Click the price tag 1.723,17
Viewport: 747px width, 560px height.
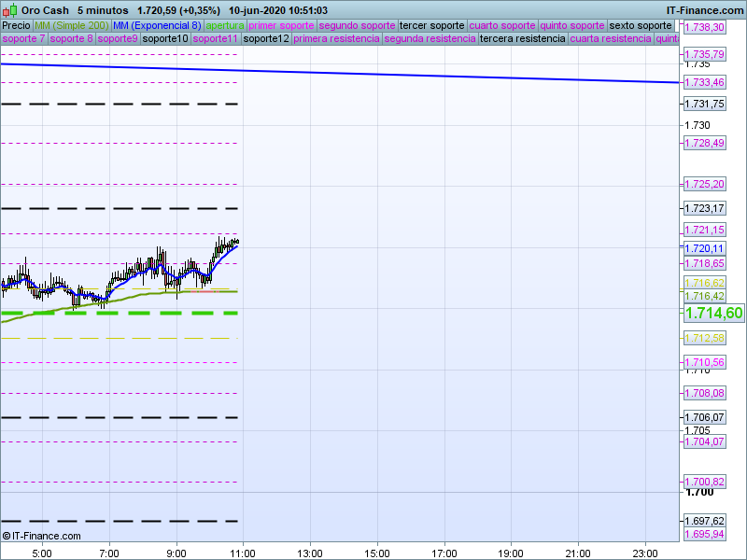point(705,208)
